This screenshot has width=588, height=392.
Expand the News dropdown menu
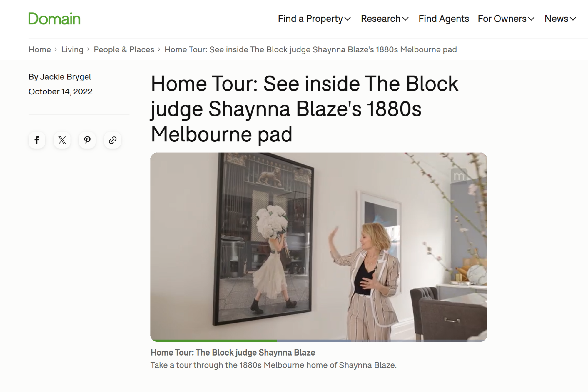[x=560, y=19]
